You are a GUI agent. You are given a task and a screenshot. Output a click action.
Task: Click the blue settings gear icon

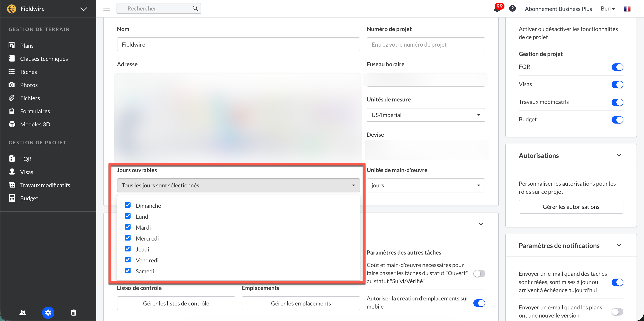point(48,312)
